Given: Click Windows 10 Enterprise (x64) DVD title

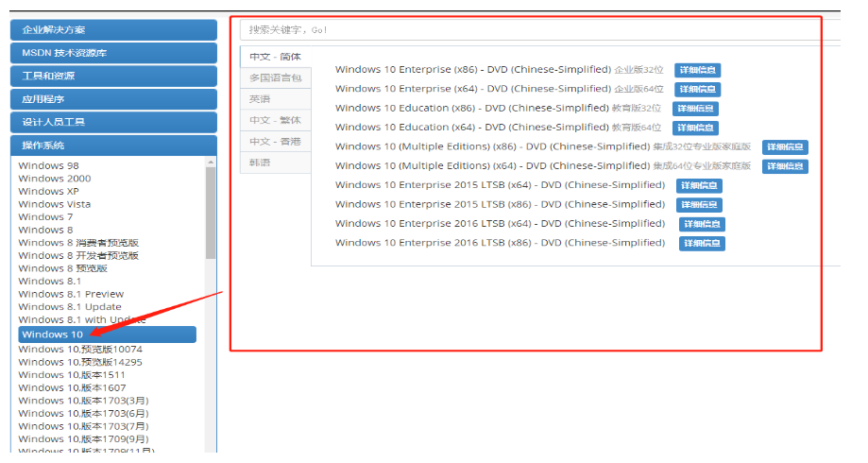Looking at the screenshot, I should 473,89.
